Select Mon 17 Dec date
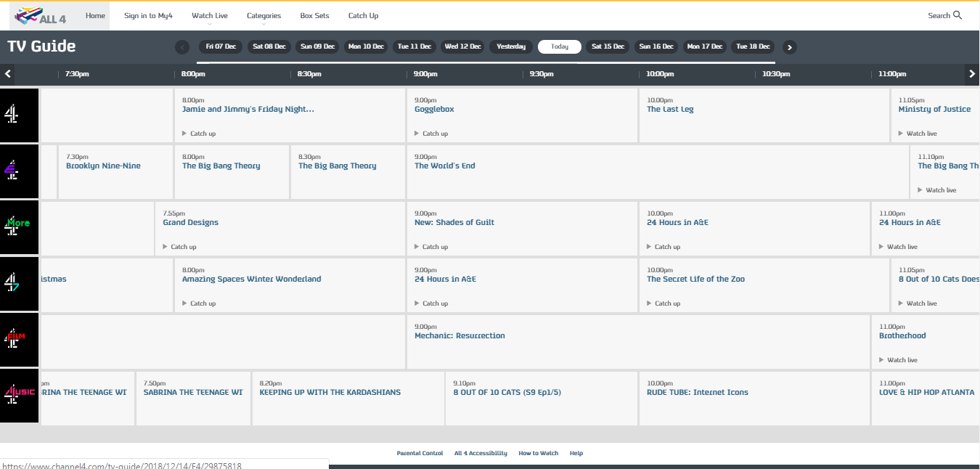The width and height of the screenshot is (980, 469). 705,46
